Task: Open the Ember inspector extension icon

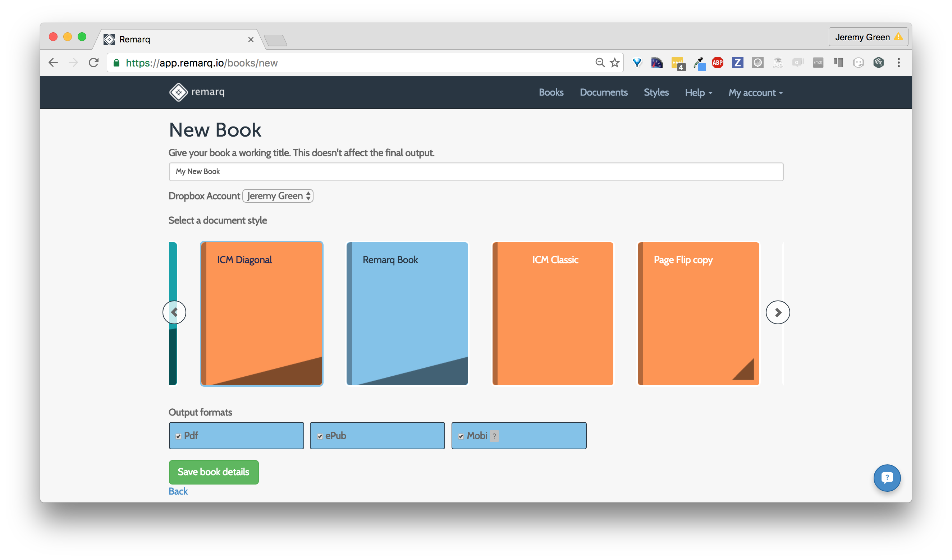Action: pos(778,63)
